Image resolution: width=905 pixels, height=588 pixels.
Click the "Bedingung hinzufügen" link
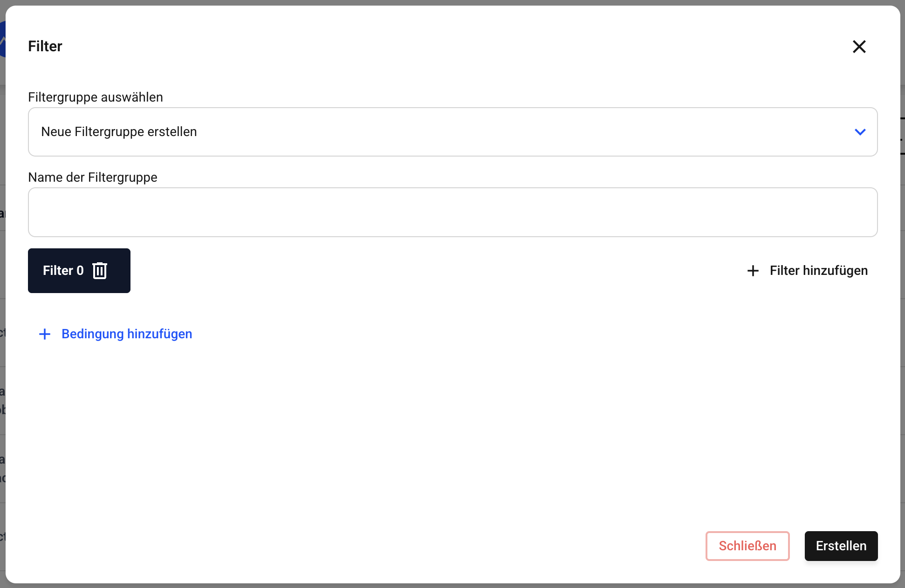pyautogui.click(x=126, y=334)
